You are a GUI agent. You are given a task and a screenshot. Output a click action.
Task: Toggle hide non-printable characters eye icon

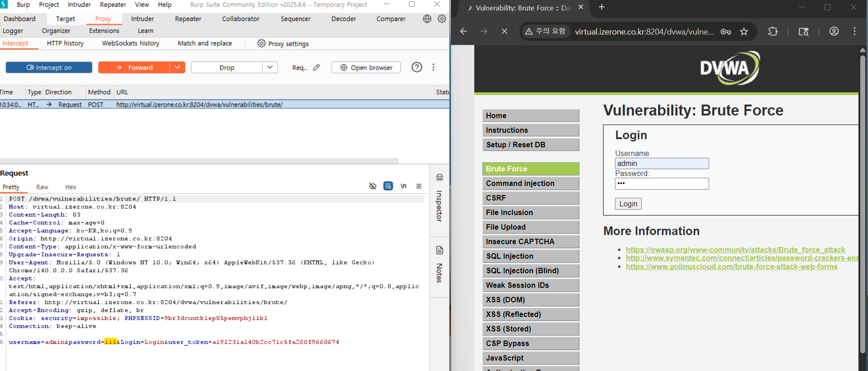(373, 186)
